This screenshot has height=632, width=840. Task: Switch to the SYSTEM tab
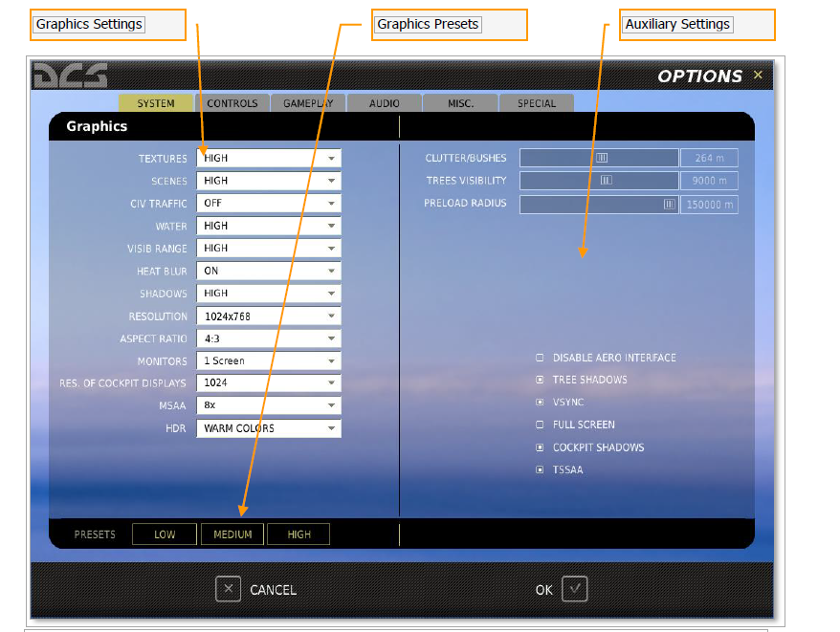coord(156,103)
